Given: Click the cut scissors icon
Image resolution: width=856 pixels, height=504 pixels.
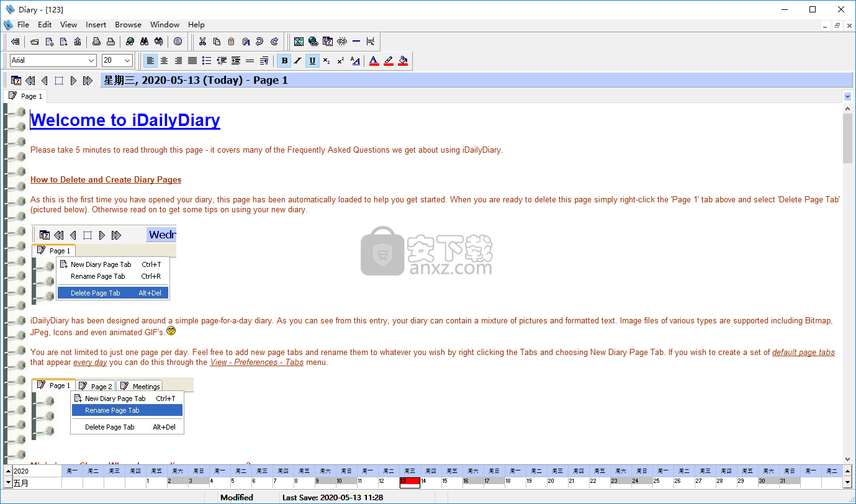Looking at the screenshot, I should click(202, 42).
